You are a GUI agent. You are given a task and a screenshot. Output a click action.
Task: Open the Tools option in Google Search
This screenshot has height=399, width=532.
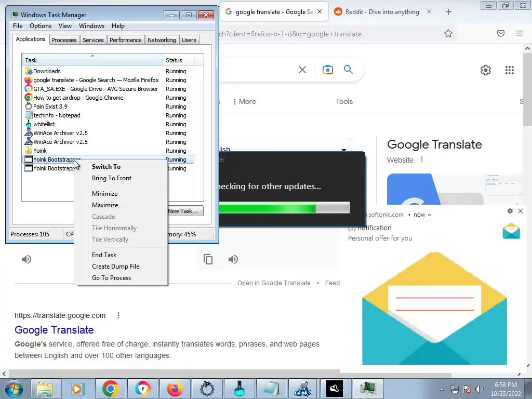[x=344, y=101]
